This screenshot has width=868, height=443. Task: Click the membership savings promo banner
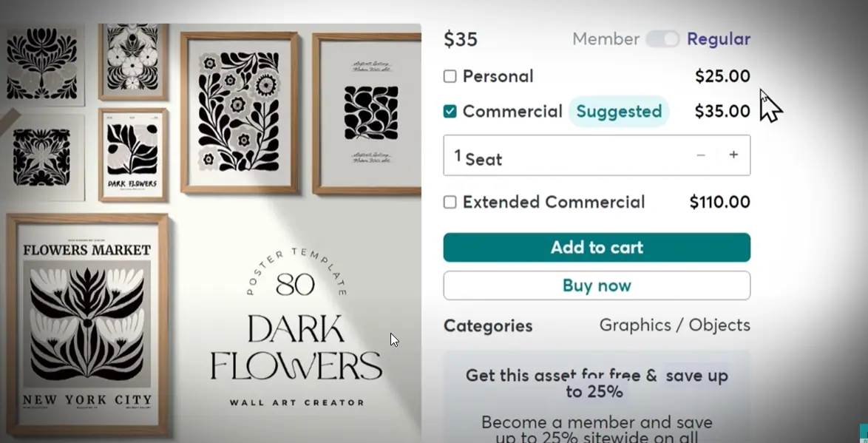[x=597, y=399]
